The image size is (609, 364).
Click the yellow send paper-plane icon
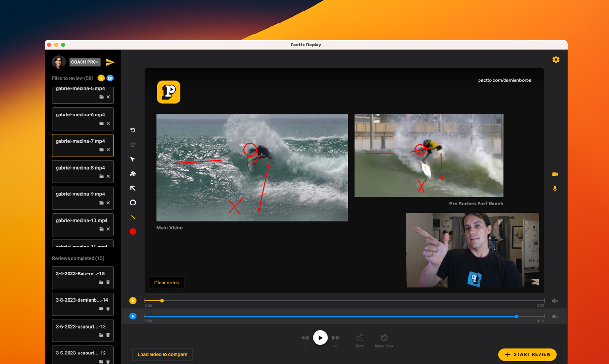coord(110,62)
